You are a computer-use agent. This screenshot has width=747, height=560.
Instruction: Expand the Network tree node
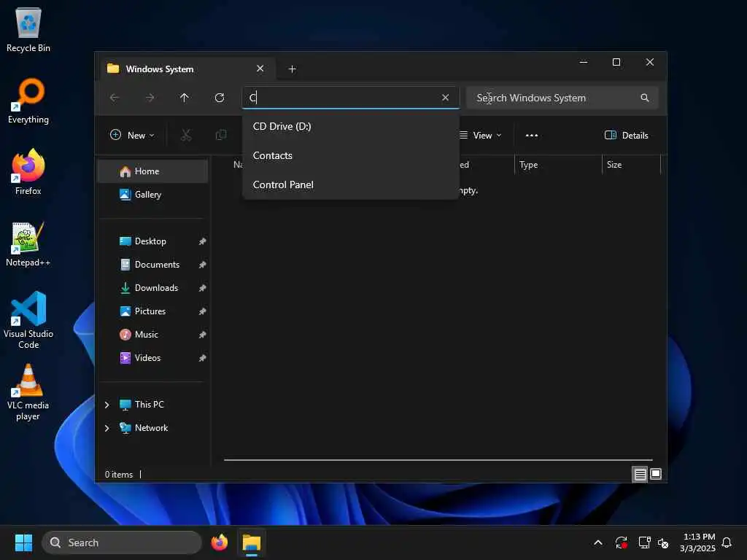click(107, 428)
